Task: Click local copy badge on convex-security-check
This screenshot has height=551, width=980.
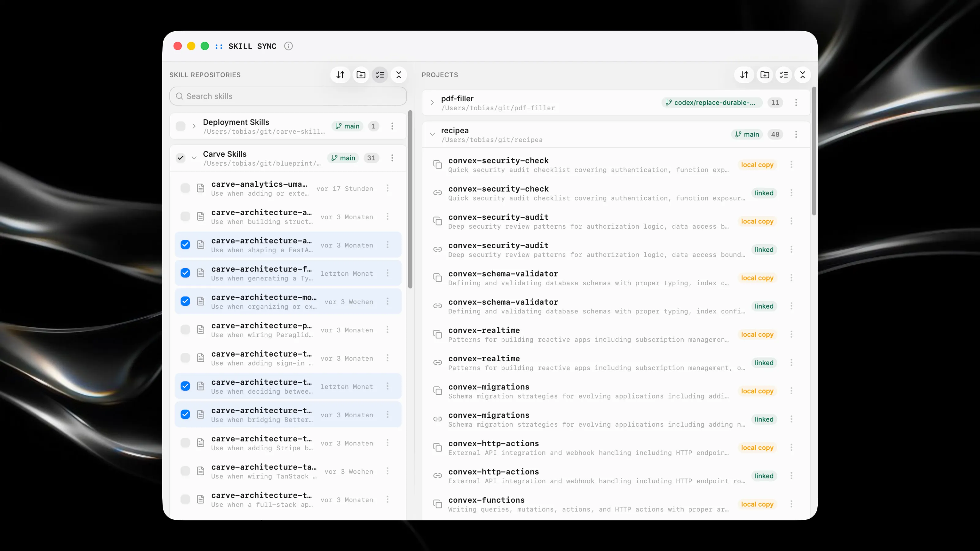Action: (757, 165)
